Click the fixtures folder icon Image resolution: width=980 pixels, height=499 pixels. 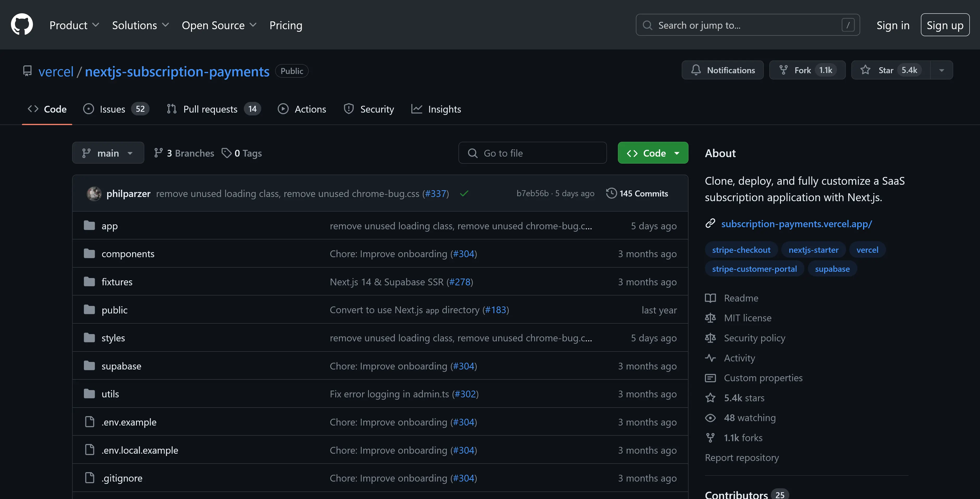[89, 282]
